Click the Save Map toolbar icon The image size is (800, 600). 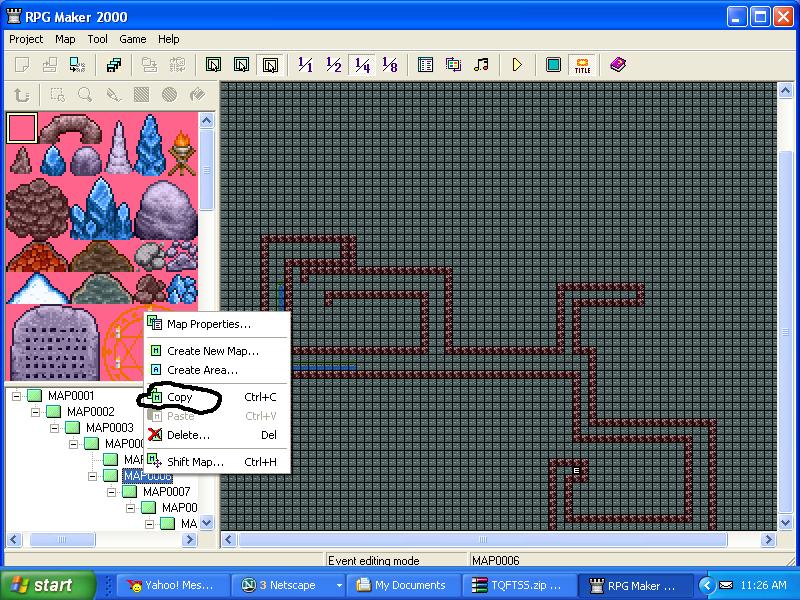click(x=149, y=65)
